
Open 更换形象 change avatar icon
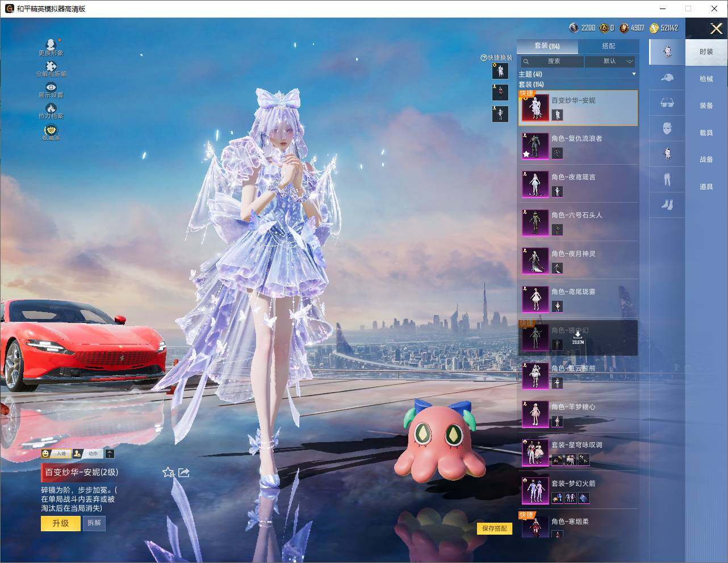[51, 44]
